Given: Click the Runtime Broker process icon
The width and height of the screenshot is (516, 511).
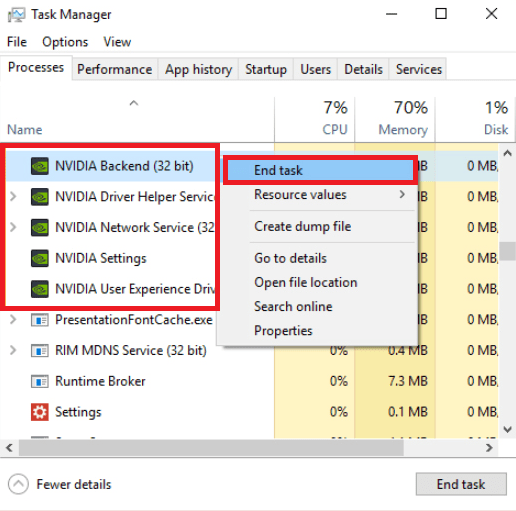Looking at the screenshot, I should coord(40,381).
